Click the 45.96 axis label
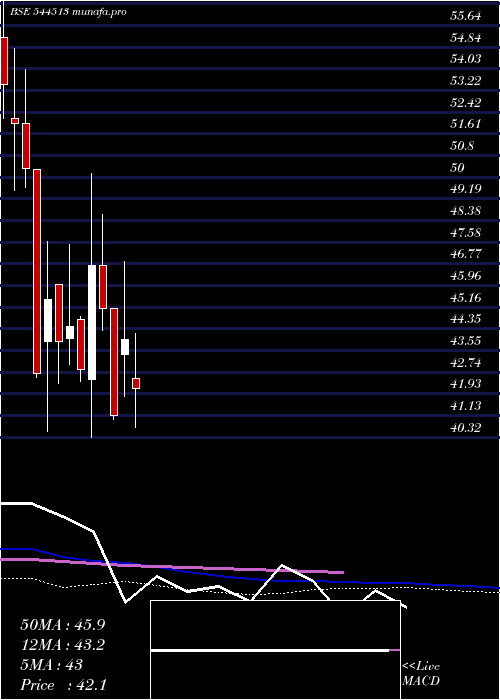500x700 pixels. point(466,275)
